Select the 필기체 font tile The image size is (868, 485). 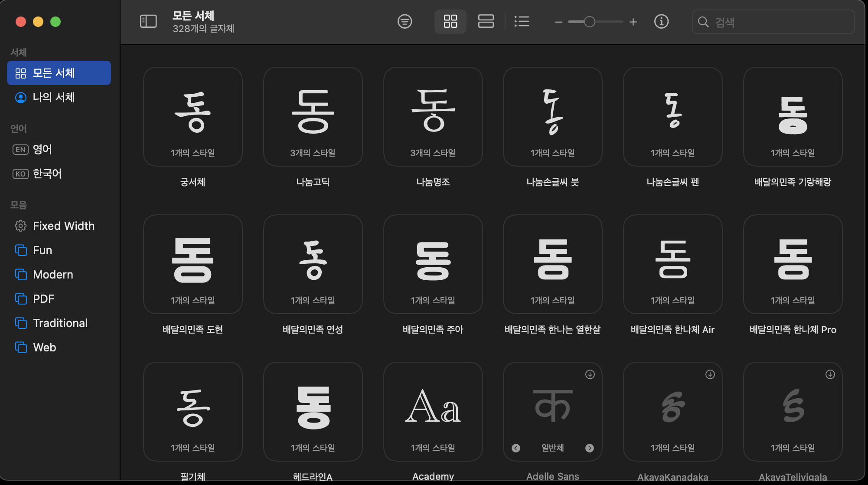click(193, 412)
